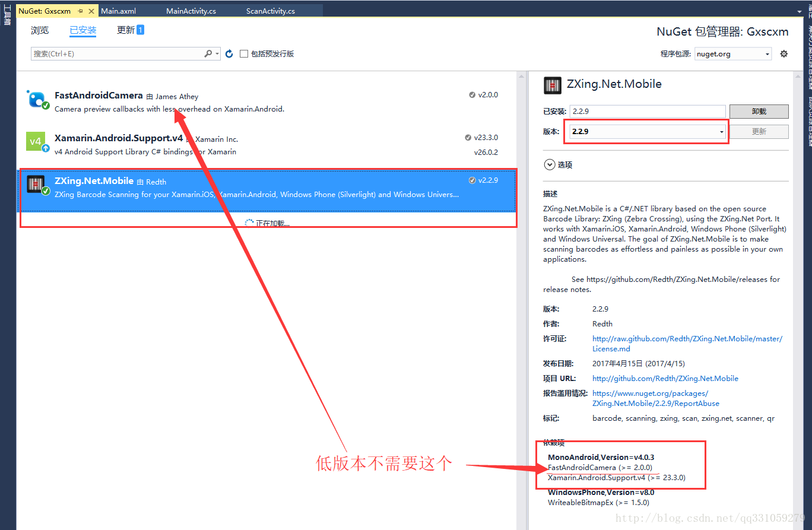Click the tags text barcode, scanning, zxing
Image resolution: width=812 pixels, height=530 pixels.
pyautogui.click(x=683, y=418)
